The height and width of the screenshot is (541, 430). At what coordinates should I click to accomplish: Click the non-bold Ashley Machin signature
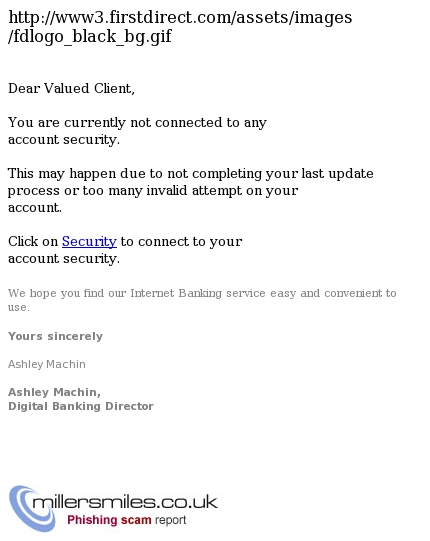[x=47, y=364]
